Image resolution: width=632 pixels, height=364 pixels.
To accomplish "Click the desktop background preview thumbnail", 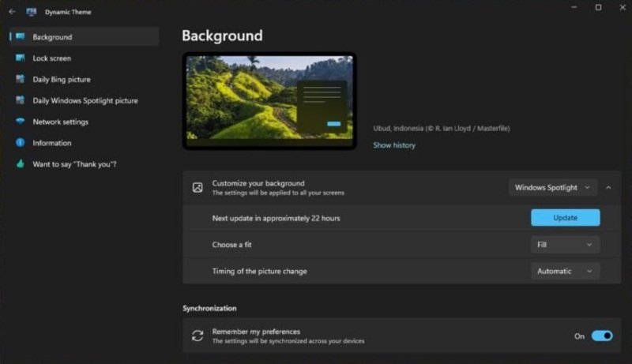I will tap(269, 100).
